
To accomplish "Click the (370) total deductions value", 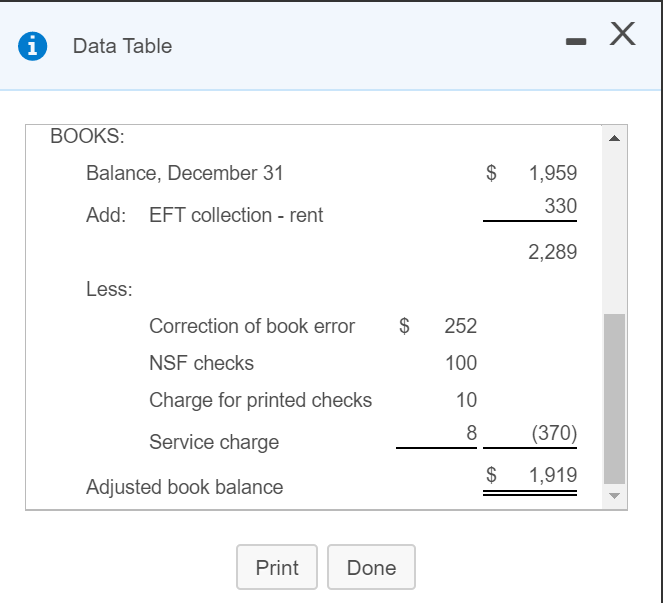I will (x=554, y=433).
